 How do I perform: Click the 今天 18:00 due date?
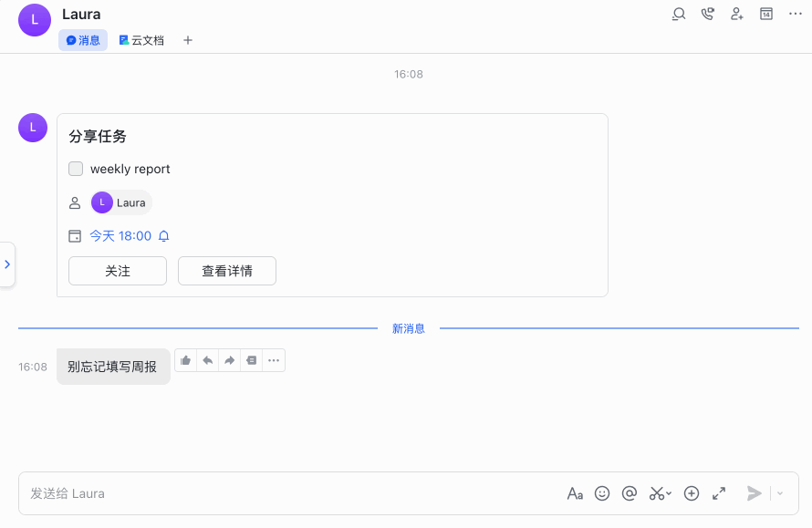coord(120,236)
